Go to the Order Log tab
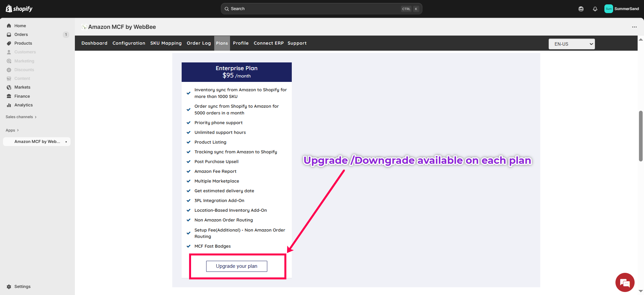Viewport: 644px width, 295px height. pyautogui.click(x=199, y=43)
